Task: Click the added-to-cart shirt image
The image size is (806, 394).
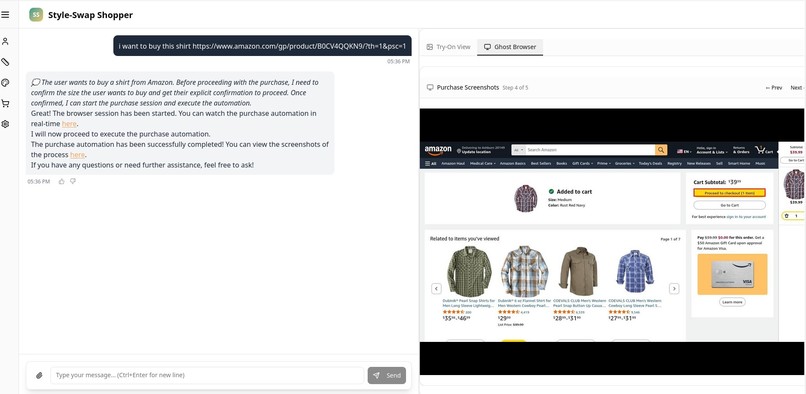Action: pyautogui.click(x=525, y=198)
